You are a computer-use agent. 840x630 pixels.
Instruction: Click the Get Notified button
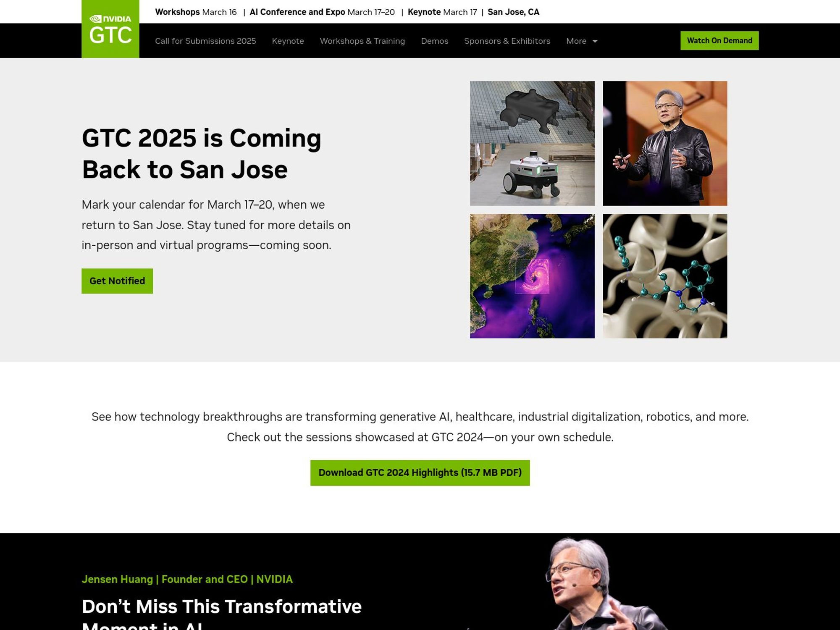click(117, 281)
